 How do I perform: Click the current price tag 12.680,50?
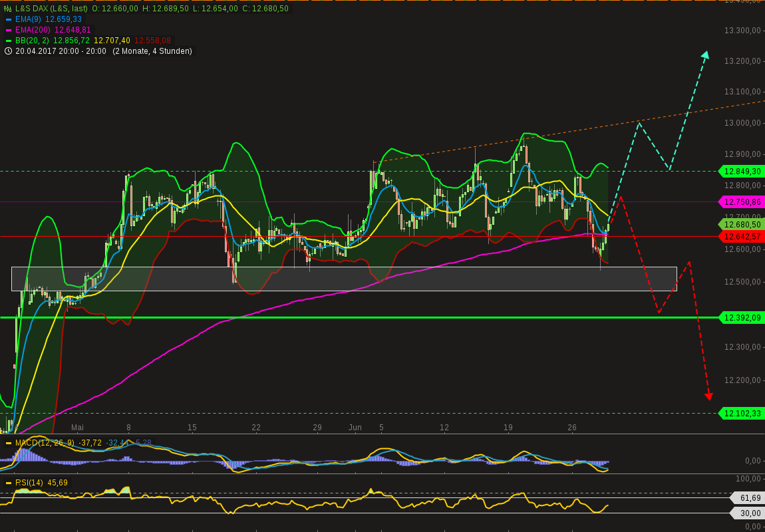pos(742,225)
